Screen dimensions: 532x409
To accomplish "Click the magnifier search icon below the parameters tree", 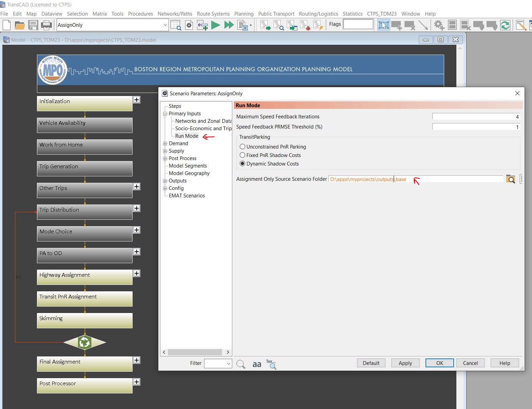I will tap(241, 364).
